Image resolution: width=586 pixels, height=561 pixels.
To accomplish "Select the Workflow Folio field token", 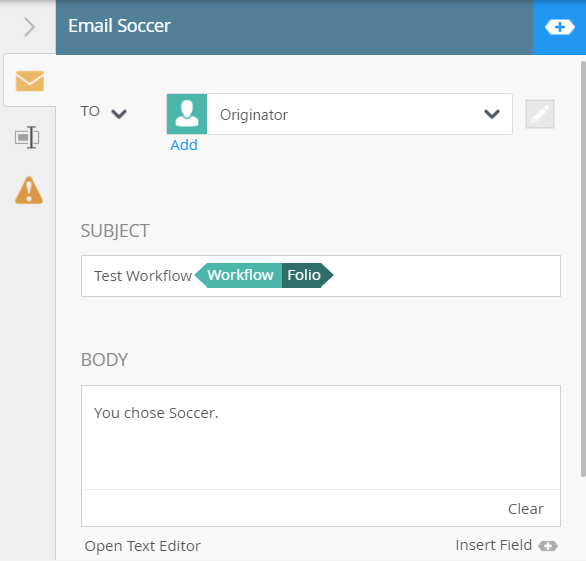I will tap(264, 275).
